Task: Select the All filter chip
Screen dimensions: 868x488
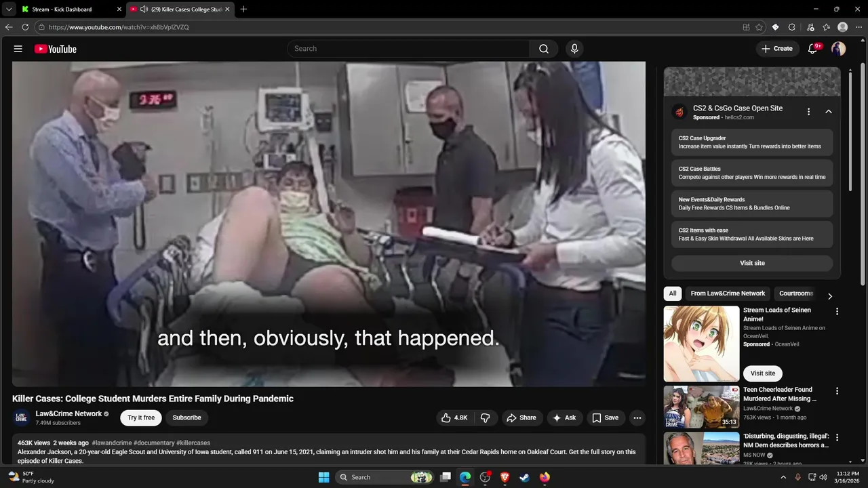Action: tap(673, 293)
